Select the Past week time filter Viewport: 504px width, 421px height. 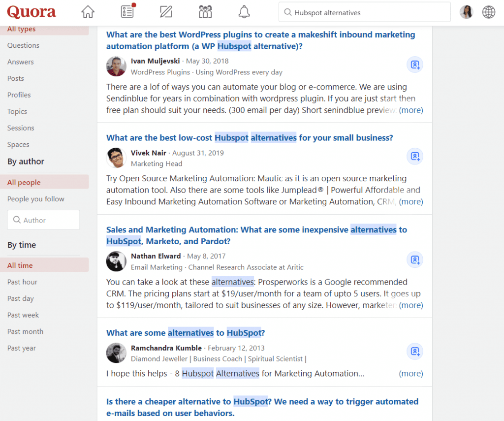pos(23,315)
